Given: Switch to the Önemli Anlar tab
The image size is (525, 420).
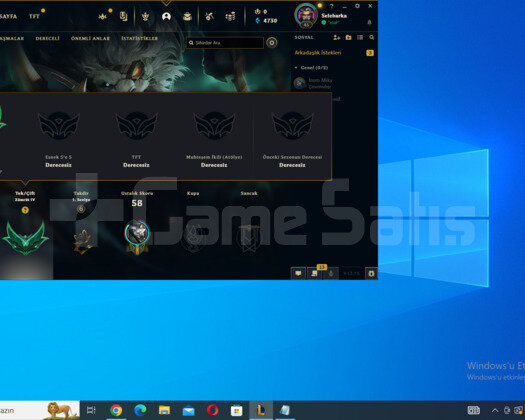Looking at the screenshot, I should (x=90, y=38).
